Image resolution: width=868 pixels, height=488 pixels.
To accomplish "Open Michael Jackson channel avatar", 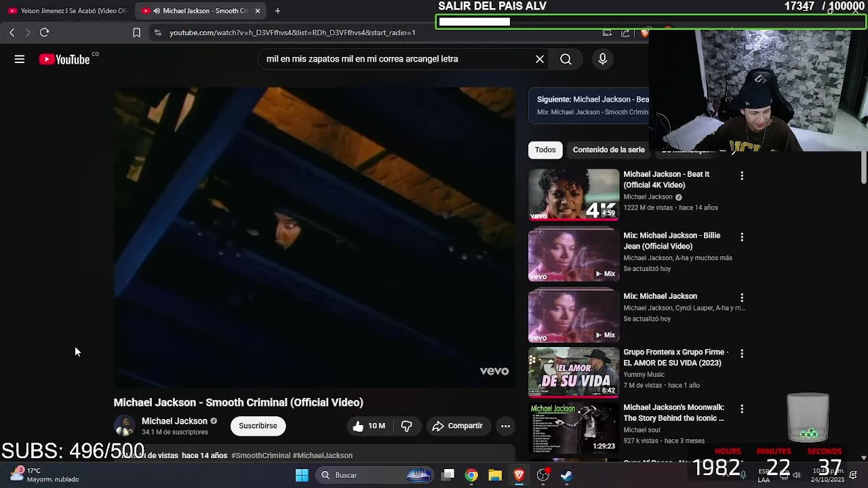I will tap(125, 426).
